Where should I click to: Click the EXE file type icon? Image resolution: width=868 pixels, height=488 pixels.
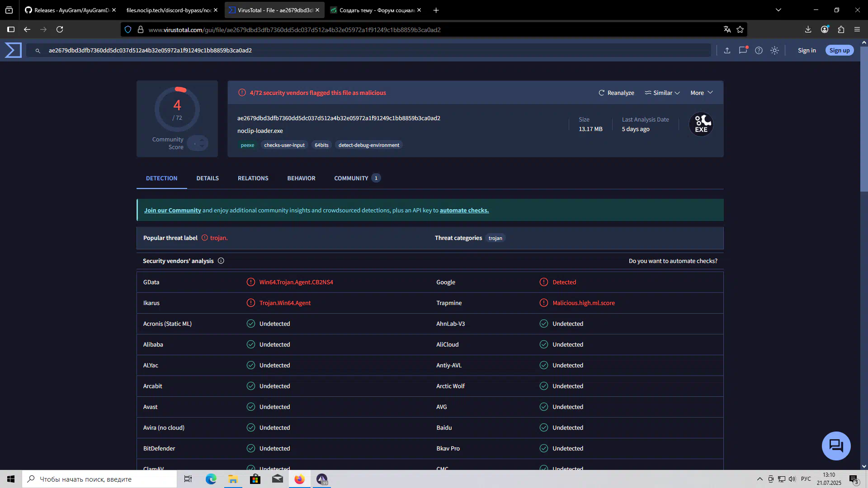pos(701,124)
